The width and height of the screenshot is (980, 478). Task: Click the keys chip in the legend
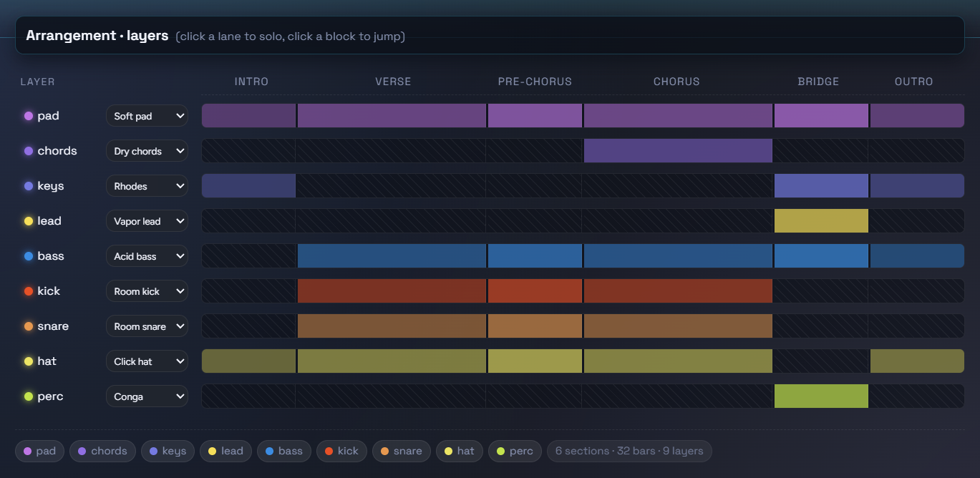(168, 451)
